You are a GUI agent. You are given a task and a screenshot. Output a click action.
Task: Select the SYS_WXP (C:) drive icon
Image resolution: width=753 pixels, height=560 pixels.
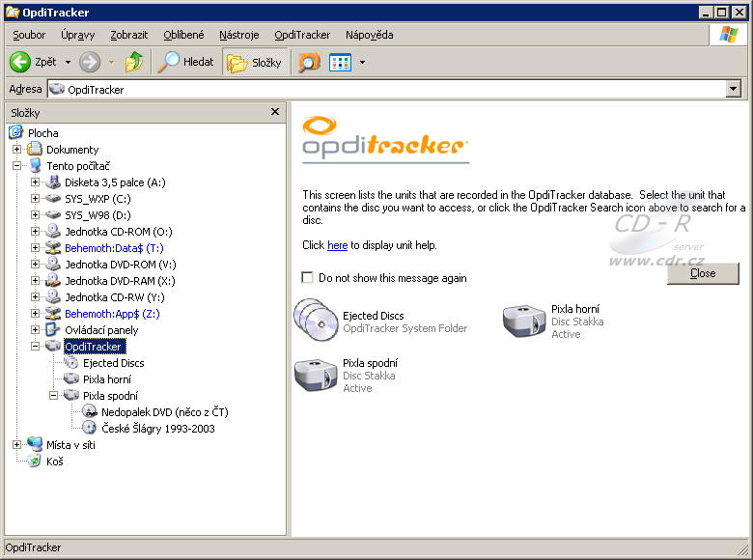point(53,198)
